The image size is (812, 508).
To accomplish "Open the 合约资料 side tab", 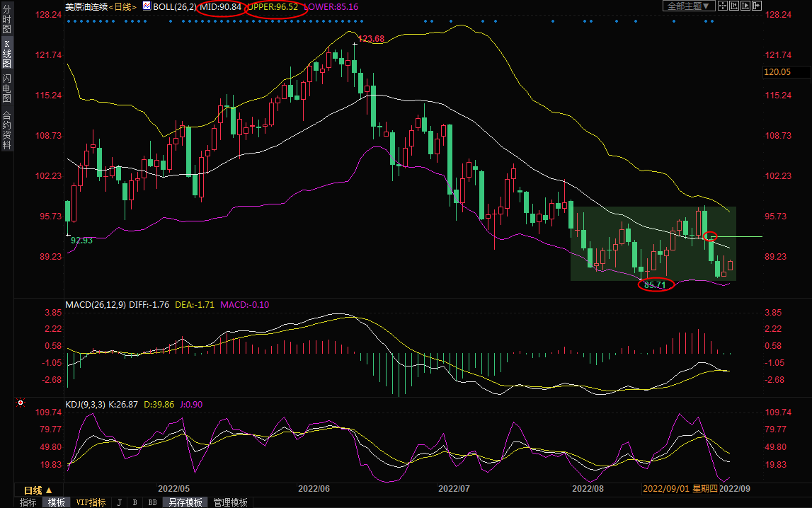I will tap(6, 130).
